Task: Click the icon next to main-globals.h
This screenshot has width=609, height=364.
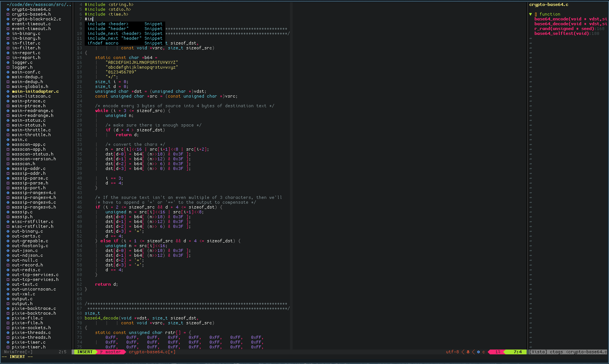Action: (x=8, y=86)
